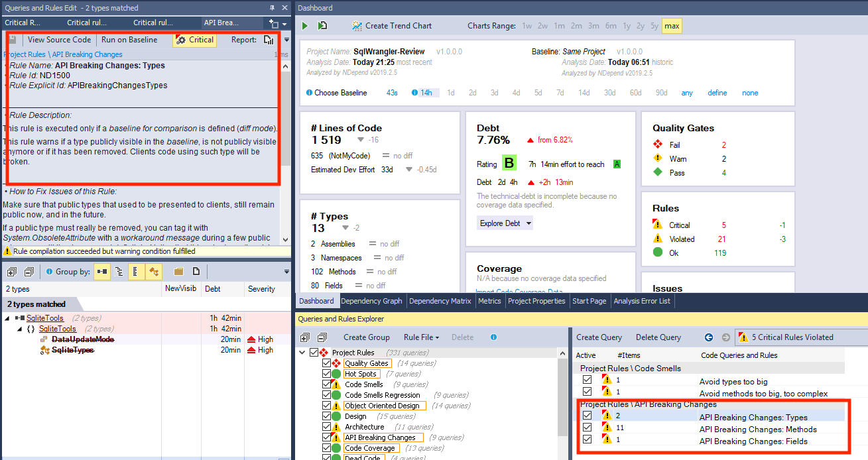Open the Metrics tab

[x=489, y=301]
